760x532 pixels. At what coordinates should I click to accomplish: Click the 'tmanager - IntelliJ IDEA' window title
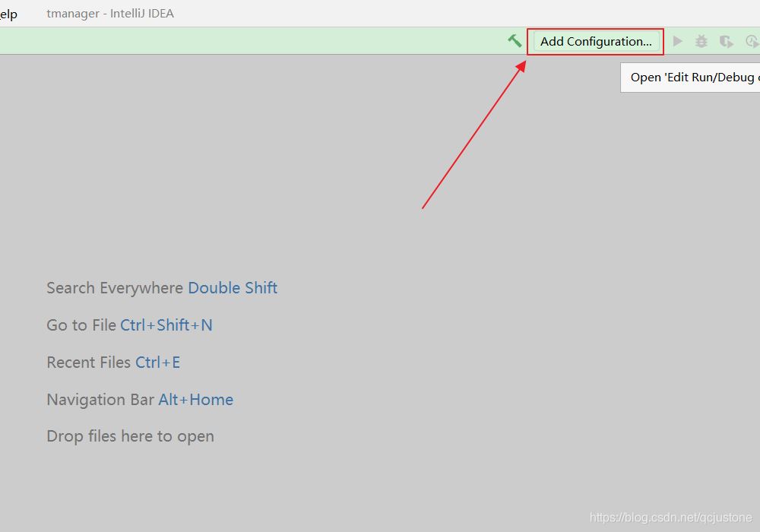(x=110, y=14)
